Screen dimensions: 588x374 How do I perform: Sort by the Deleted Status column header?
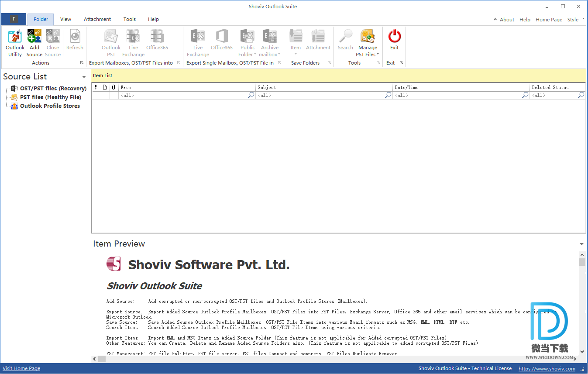click(557, 87)
